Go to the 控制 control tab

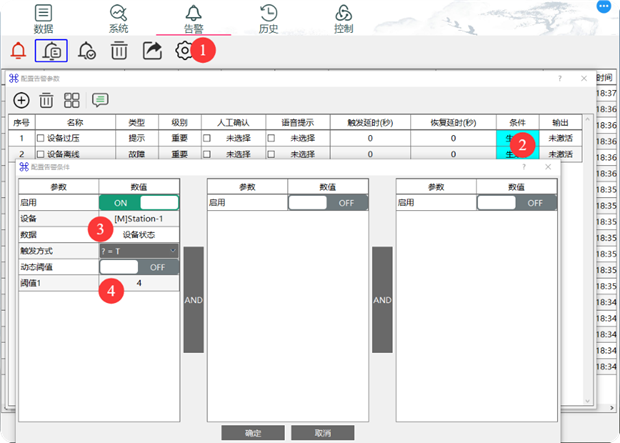click(x=344, y=19)
